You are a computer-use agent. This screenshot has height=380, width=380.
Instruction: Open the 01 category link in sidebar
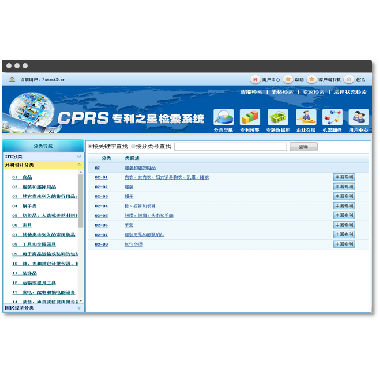[x=22, y=177]
